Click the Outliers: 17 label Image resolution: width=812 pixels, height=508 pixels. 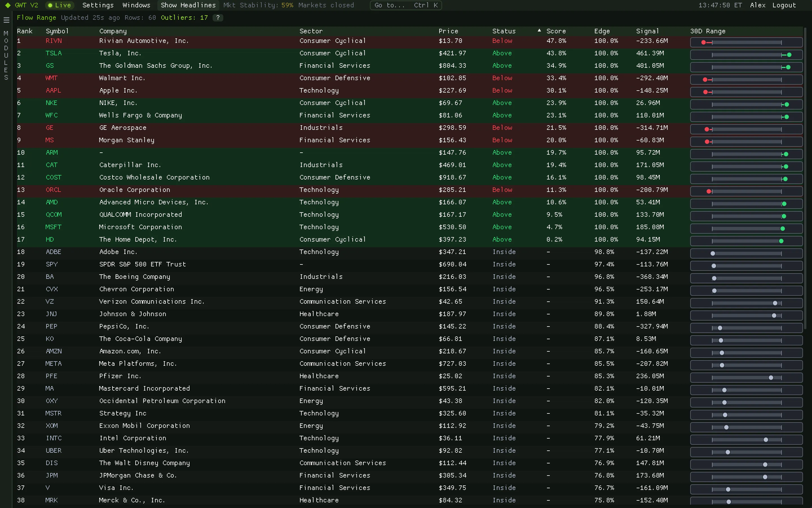pos(184,18)
